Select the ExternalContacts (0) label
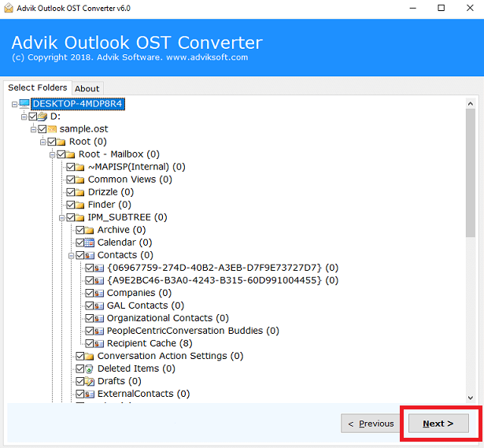The width and height of the screenshot is (484, 448). 143,394
